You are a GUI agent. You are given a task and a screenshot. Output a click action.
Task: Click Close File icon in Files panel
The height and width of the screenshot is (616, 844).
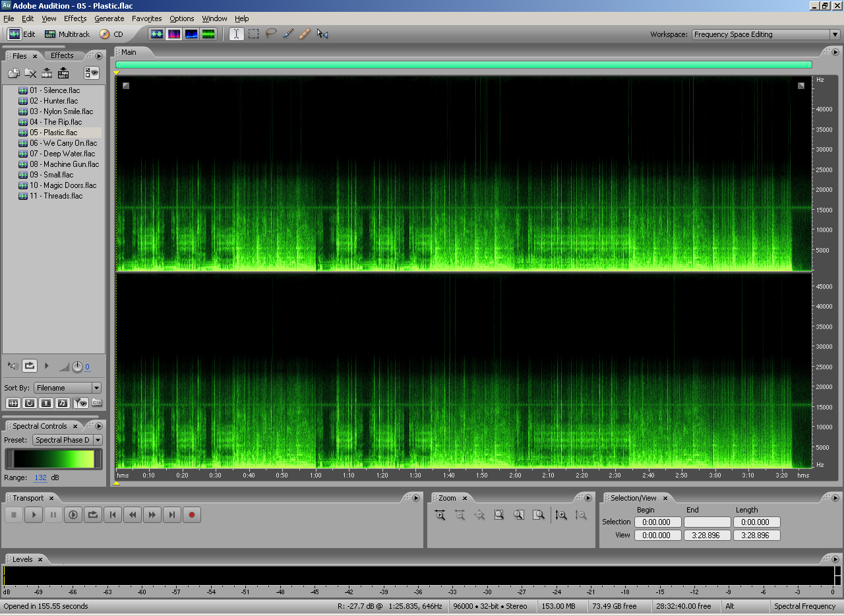tap(30, 73)
